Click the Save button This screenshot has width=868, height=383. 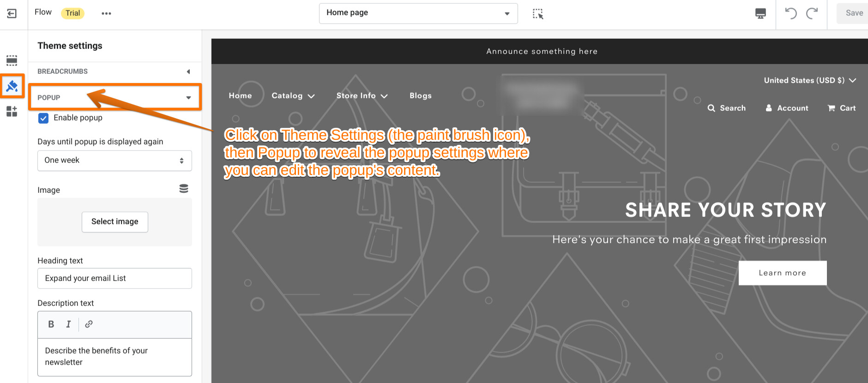point(854,13)
